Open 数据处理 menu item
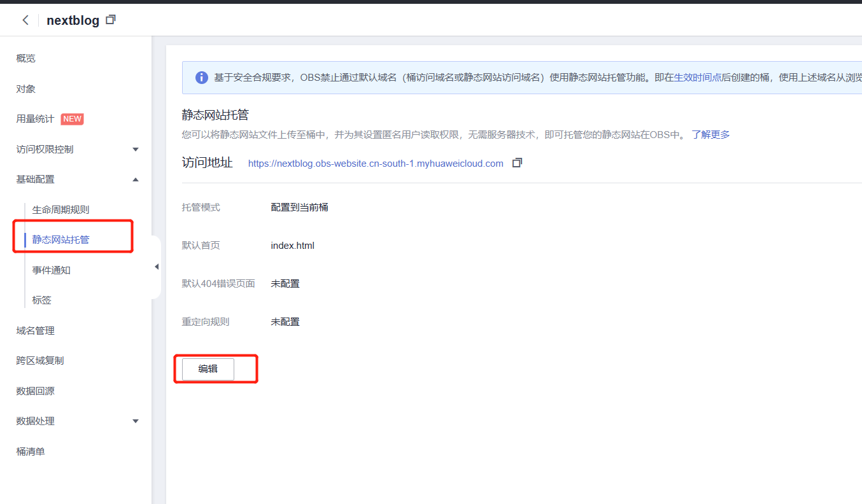This screenshot has height=504, width=862. pyautogui.click(x=36, y=421)
